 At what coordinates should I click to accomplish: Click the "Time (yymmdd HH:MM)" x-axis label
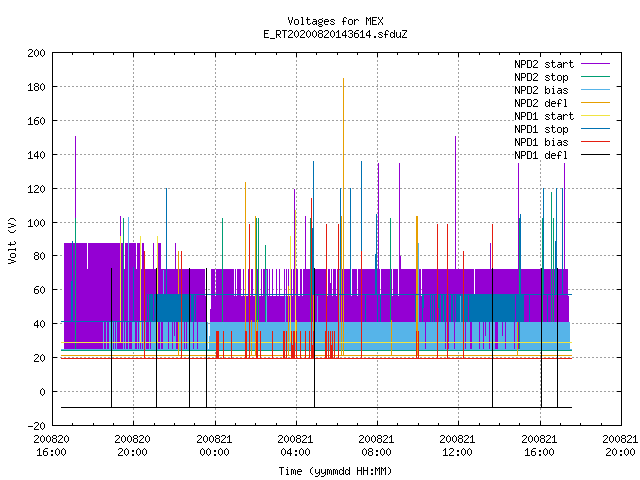pos(335,471)
